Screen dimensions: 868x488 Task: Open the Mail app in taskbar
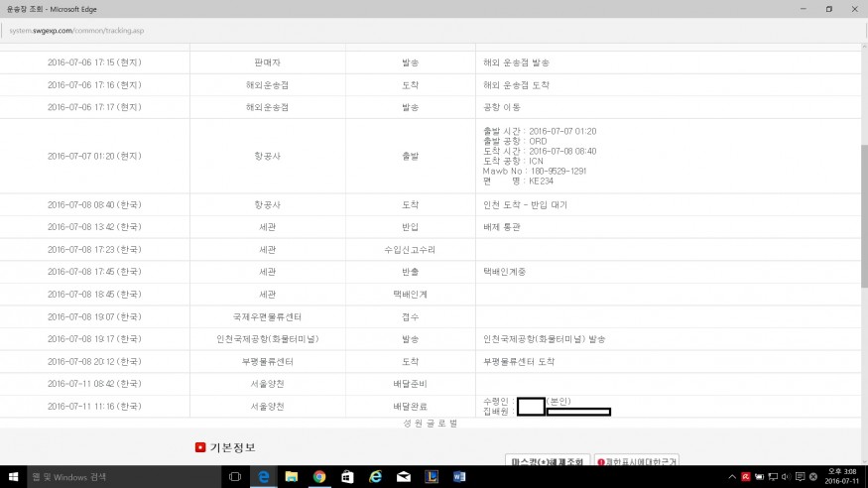pyautogui.click(x=403, y=476)
